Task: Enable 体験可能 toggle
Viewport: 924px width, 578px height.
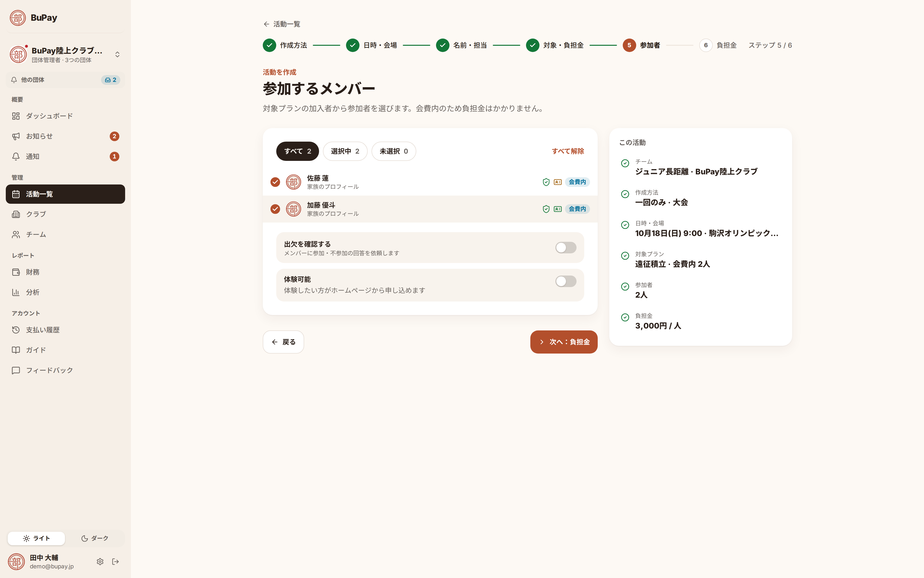Action: pyautogui.click(x=565, y=281)
